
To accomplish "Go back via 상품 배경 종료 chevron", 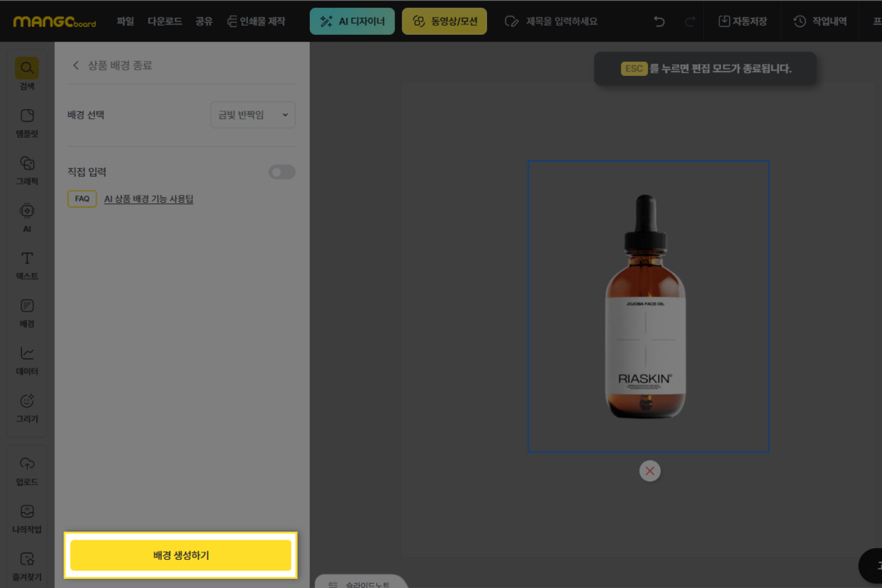I will click(76, 66).
